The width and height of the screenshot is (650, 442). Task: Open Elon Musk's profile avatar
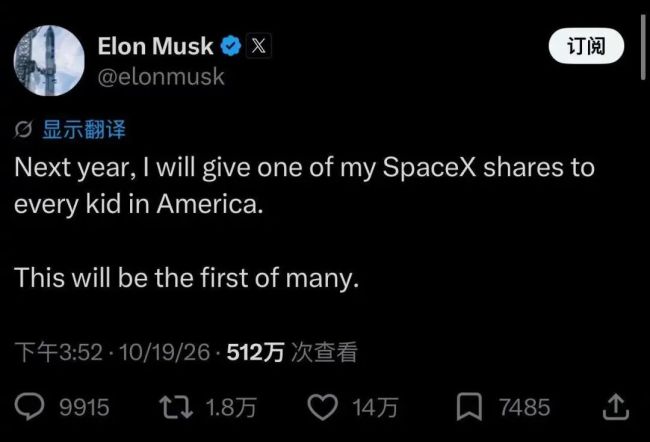point(49,61)
